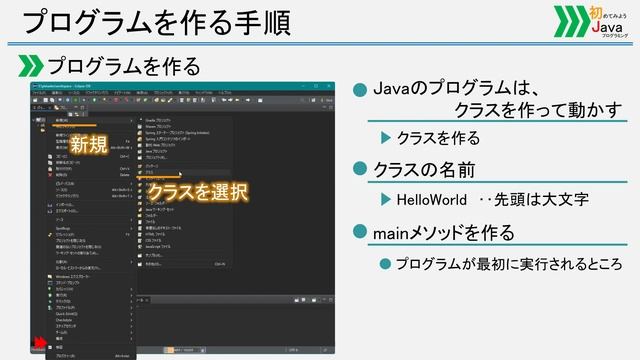This screenshot has height=360, width=640.
Task: Choose その他... Ctrl+N in the submenu
Action: click(x=184, y=264)
